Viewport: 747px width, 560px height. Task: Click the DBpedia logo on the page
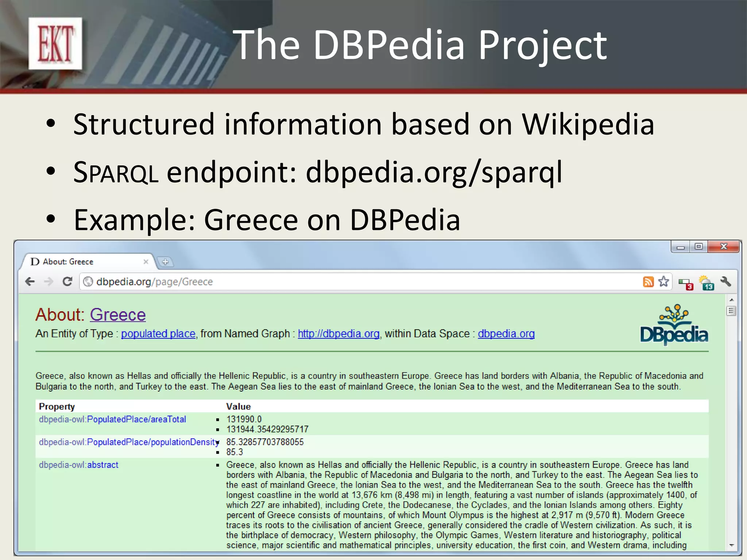[x=674, y=324]
